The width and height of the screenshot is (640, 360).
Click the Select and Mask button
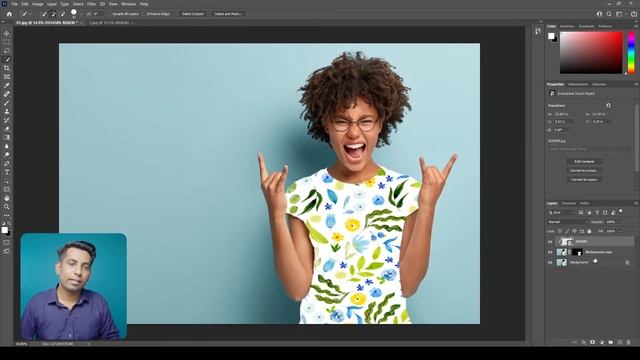coord(228,14)
